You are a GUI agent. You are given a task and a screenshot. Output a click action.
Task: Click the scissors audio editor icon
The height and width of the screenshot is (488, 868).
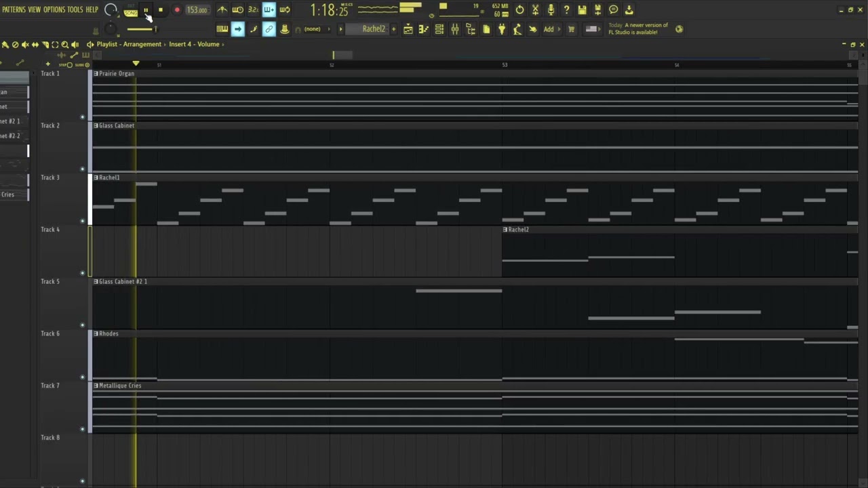coord(536,9)
